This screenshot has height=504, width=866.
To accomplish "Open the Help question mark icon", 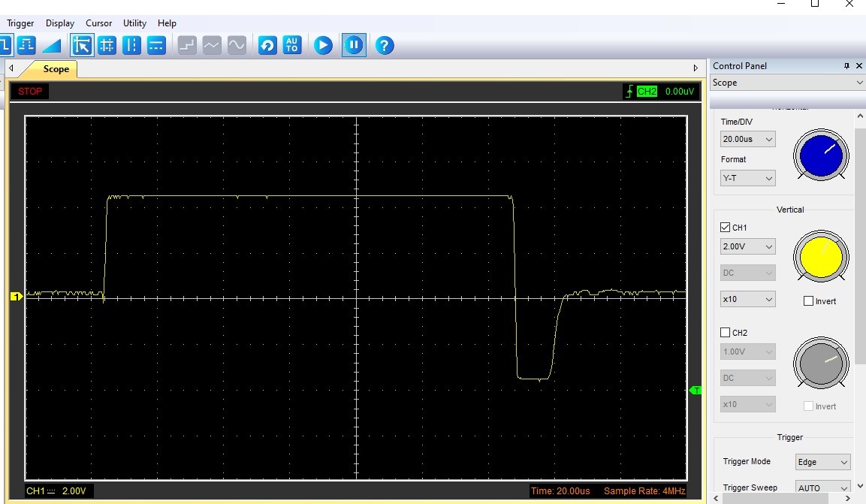I will point(384,45).
